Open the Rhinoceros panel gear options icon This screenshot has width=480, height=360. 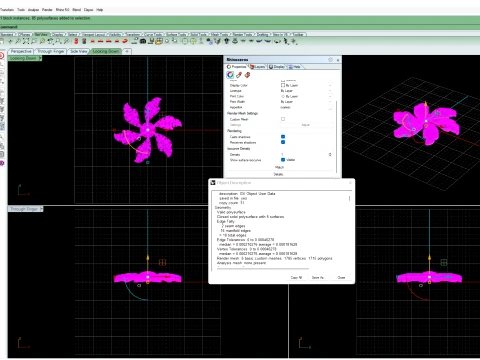coord(330,60)
